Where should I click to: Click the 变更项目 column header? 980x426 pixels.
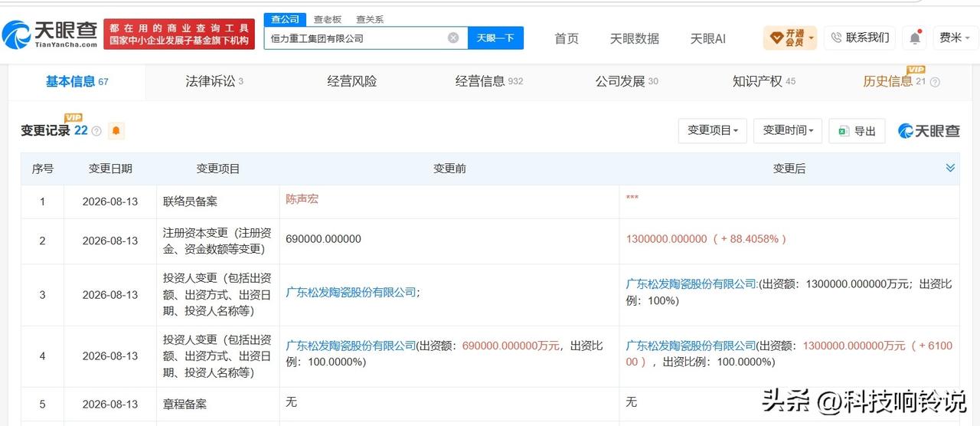coord(218,169)
